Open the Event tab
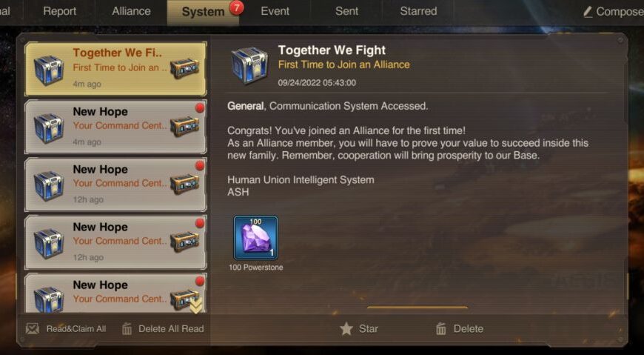 coord(275,11)
